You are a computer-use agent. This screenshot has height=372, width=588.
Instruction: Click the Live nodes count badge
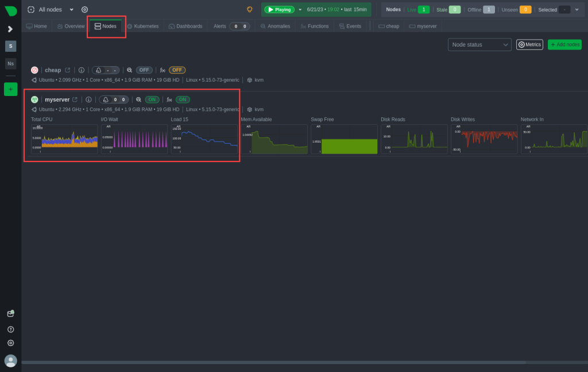pos(423,10)
